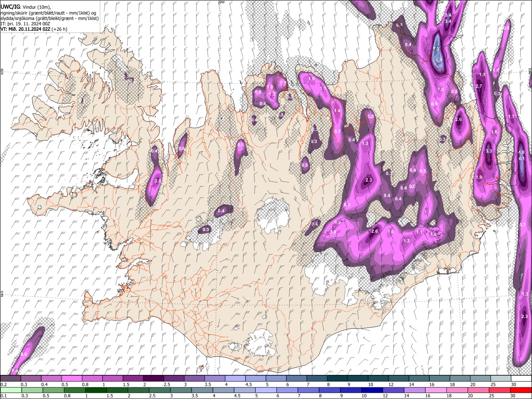Click the 3.3 value on the east coast
Image resolution: width=532 pixels, height=399 pixels.
tap(489, 151)
